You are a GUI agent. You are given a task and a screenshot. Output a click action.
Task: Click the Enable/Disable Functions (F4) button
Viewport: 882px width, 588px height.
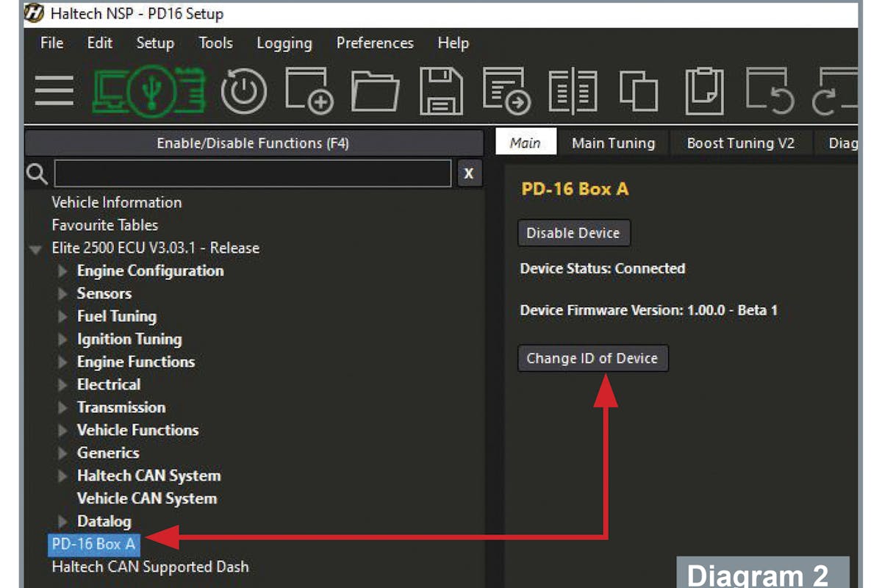(x=254, y=143)
